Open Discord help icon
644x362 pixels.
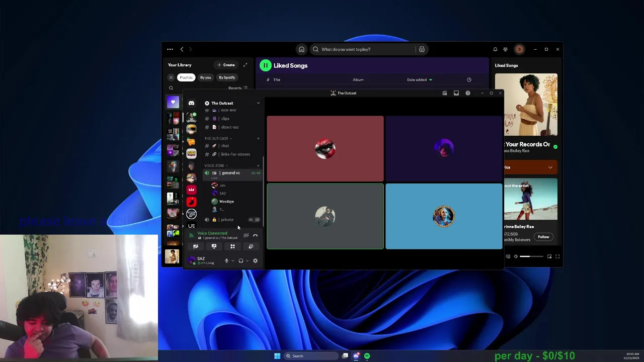pyautogui.click(x=468, y=93)
